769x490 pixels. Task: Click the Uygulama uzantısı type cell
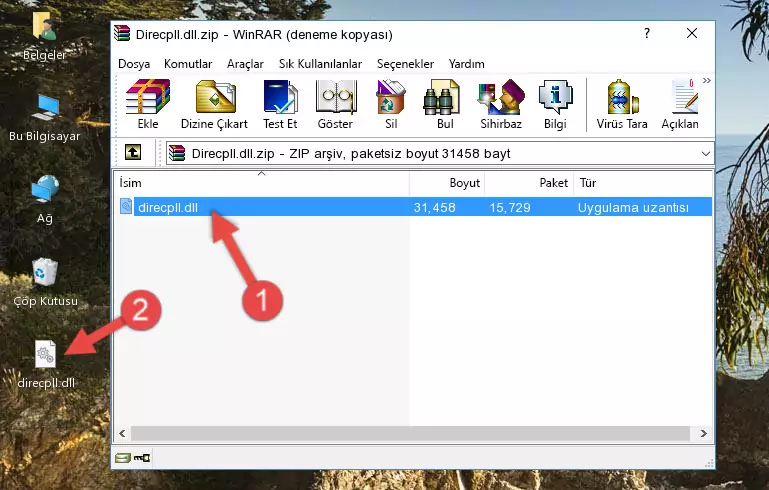pos(633,207)
